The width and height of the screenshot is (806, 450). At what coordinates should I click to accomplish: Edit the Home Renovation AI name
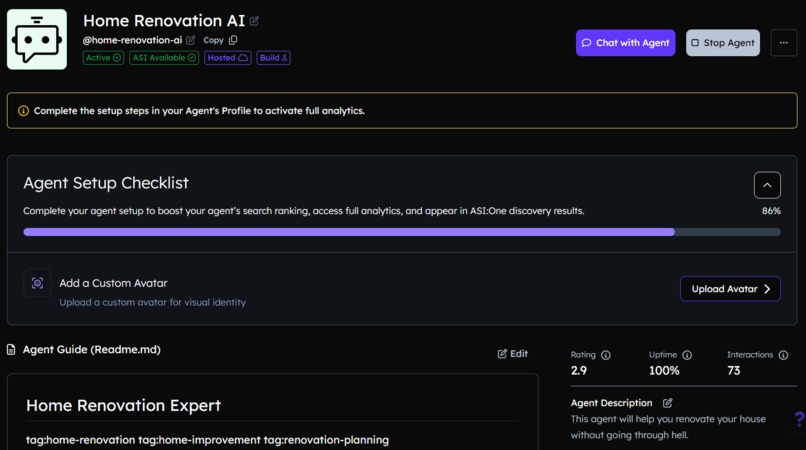(x=254, y=21)
